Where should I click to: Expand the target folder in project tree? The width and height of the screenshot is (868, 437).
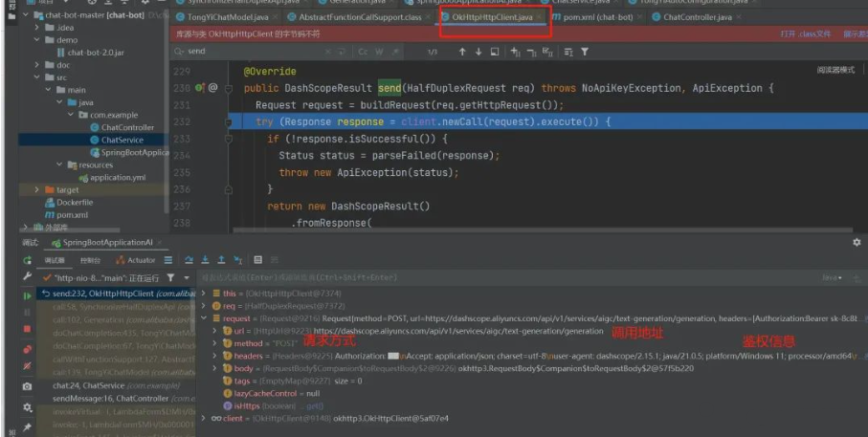[x=36, y=189]
